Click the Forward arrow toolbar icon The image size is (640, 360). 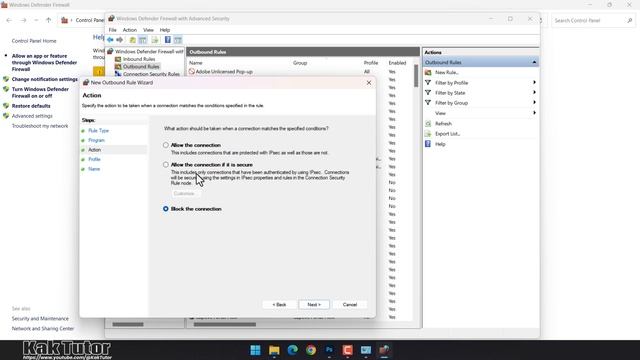[x=120, y=40]
